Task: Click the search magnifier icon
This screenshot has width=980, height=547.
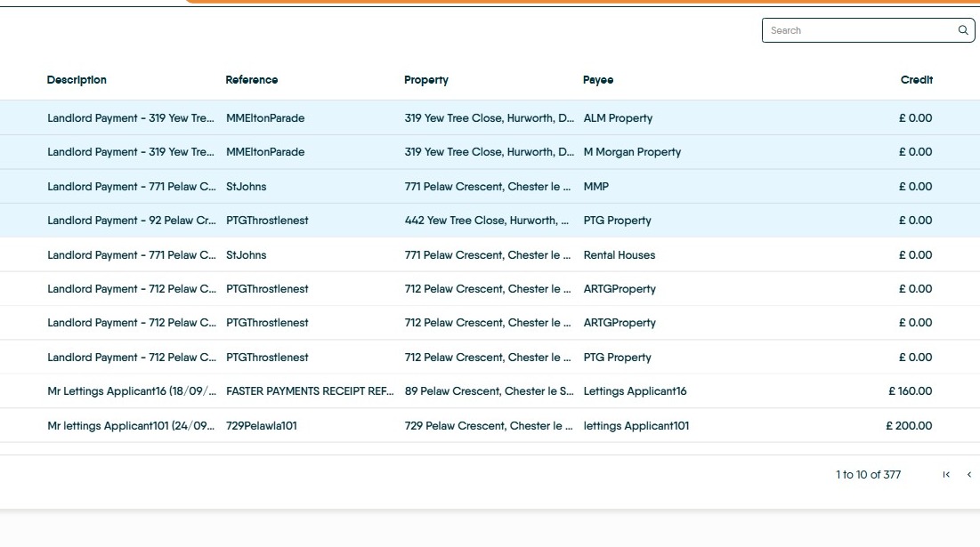Action: (963, 30)
